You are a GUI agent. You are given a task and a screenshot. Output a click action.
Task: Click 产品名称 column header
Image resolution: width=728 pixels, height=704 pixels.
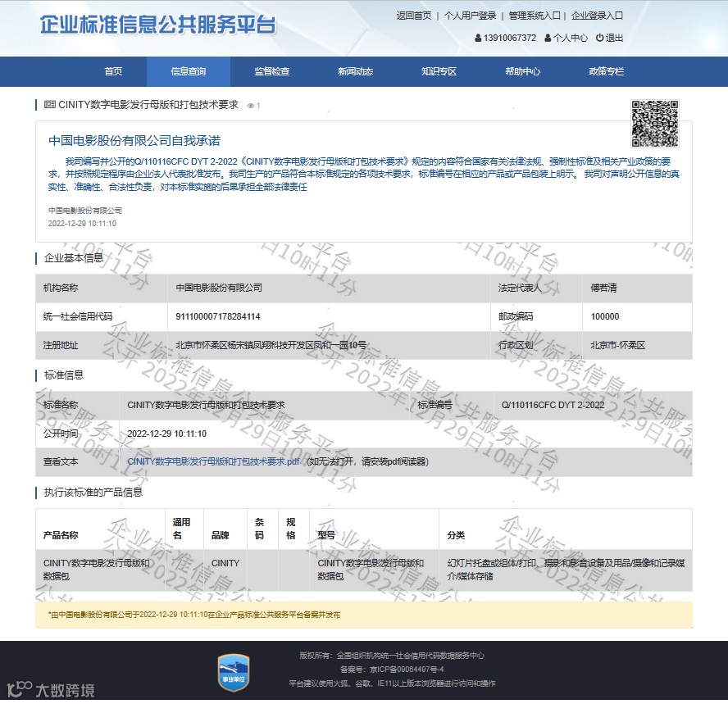(61, 535)
